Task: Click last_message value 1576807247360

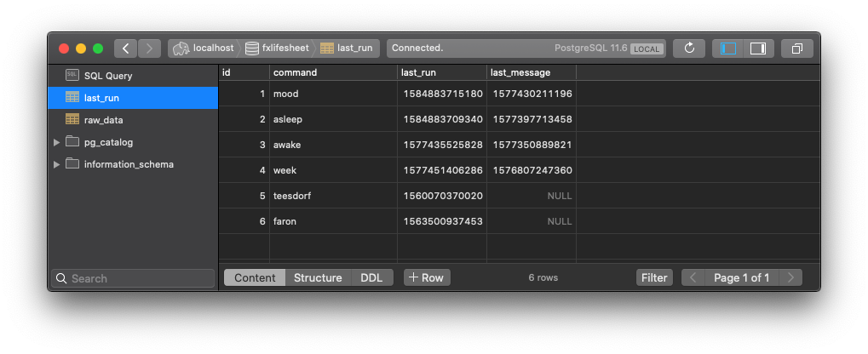Action: click(x=532, y=170)
